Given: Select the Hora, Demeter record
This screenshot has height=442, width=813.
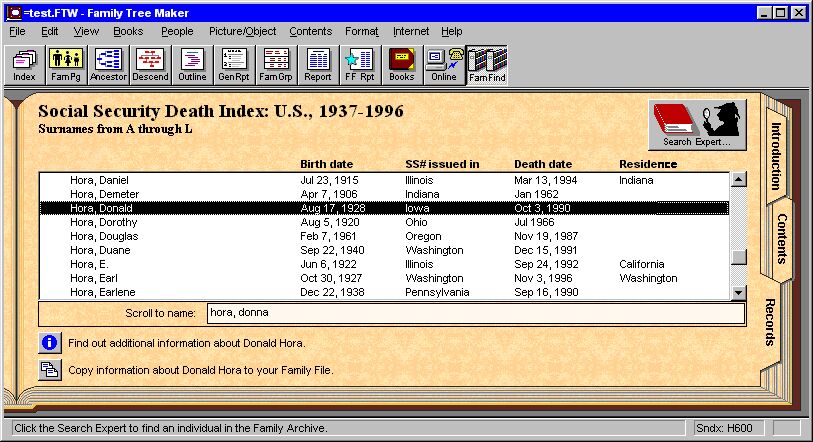Looking at the screenshot, I should pyautogui.click(x=384, y=194).
